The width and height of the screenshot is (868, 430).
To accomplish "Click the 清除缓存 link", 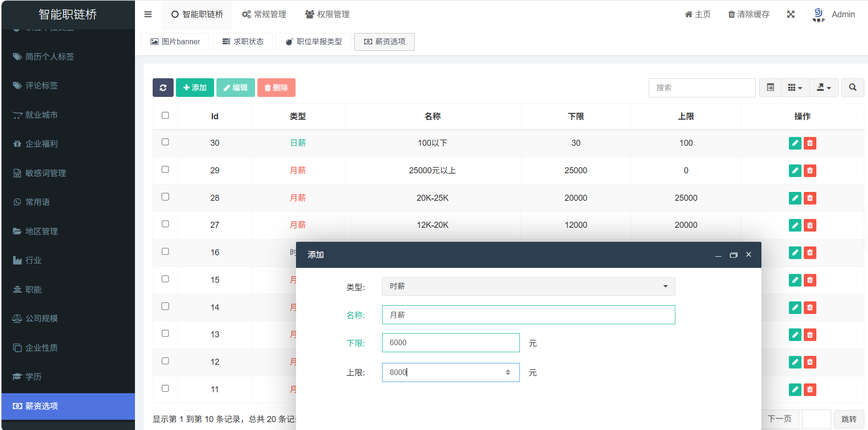I will click(748, 14).
